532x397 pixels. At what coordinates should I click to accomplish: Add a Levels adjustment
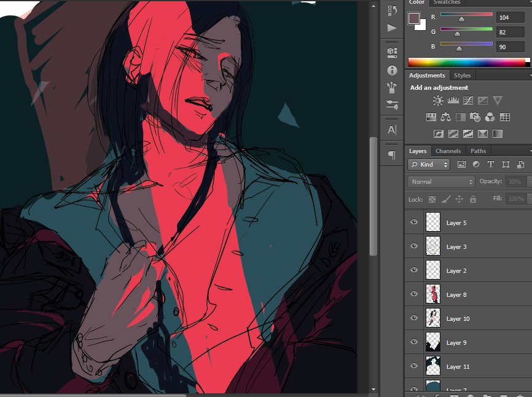(453, 100)
